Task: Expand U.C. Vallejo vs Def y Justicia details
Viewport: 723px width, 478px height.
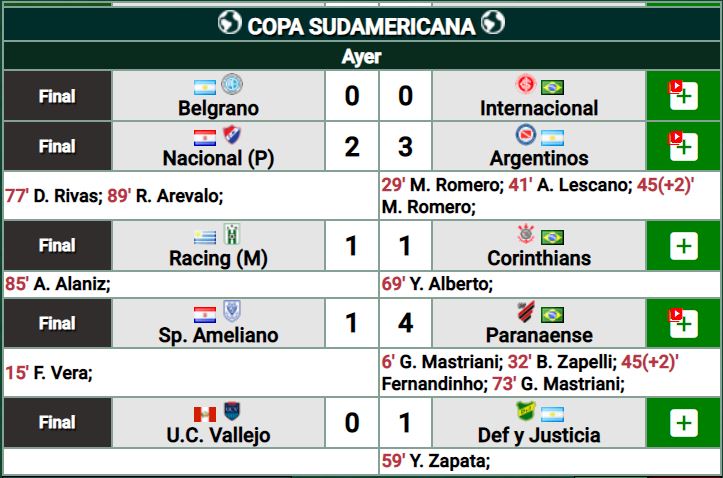Action: pos(683,423)
